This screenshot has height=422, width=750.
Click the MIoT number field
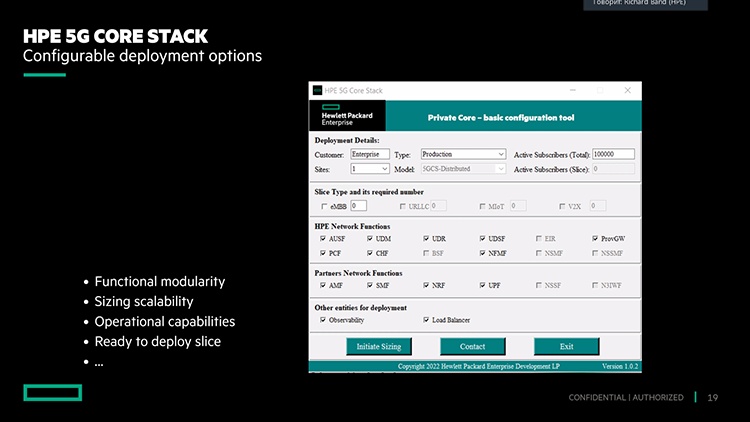[x=518, y=206]
